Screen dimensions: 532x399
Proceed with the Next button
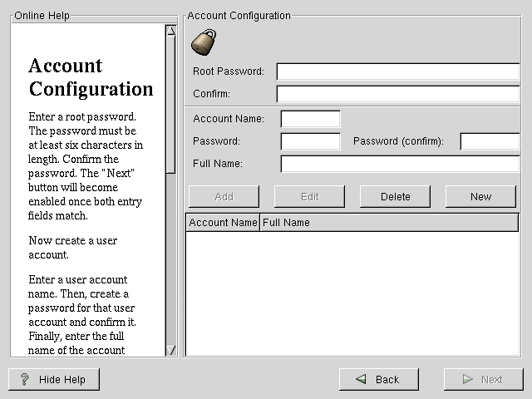[x=482, y=380]
